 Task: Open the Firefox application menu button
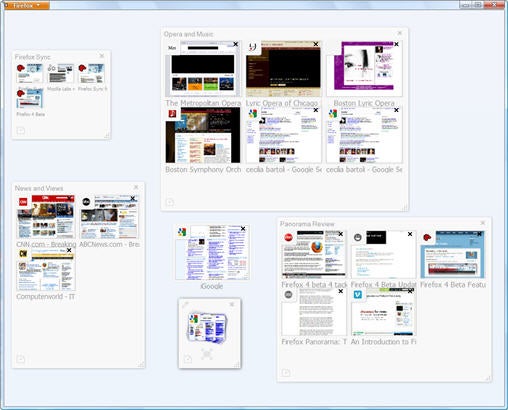[27, 5]
